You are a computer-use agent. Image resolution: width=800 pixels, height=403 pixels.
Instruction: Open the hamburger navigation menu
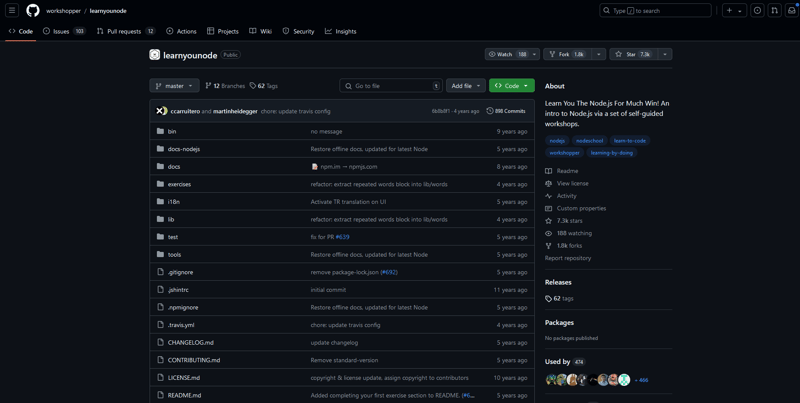tap(12, 11)
